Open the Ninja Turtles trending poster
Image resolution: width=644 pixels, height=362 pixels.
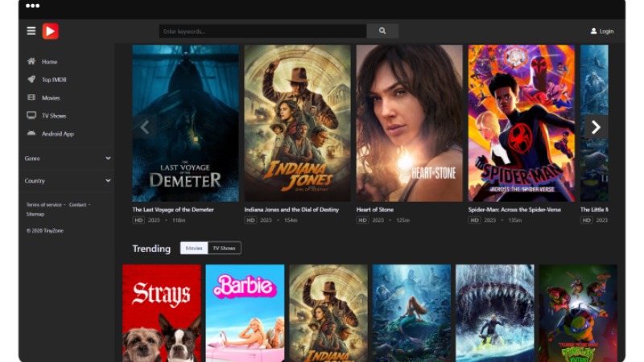click(x=578, y=313)
